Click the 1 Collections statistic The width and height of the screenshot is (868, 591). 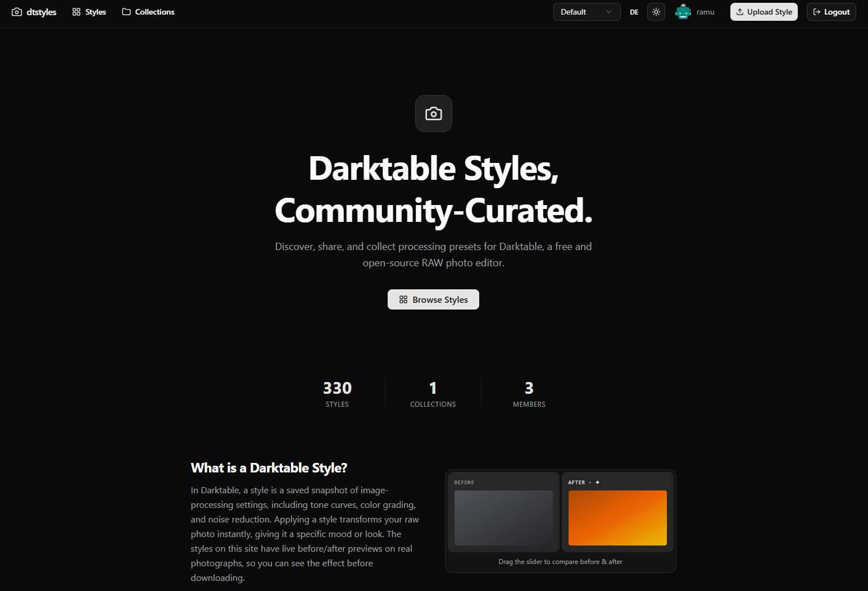433,393
